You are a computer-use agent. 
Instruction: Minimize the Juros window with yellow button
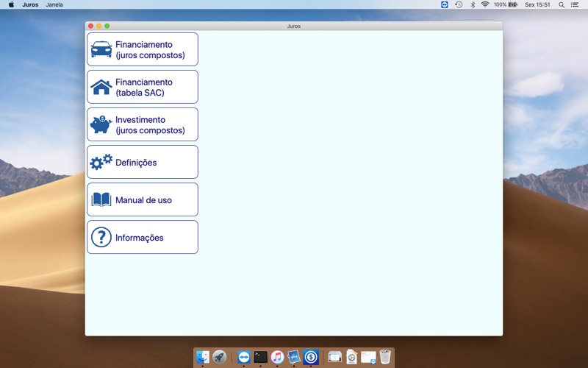[99, 26]
